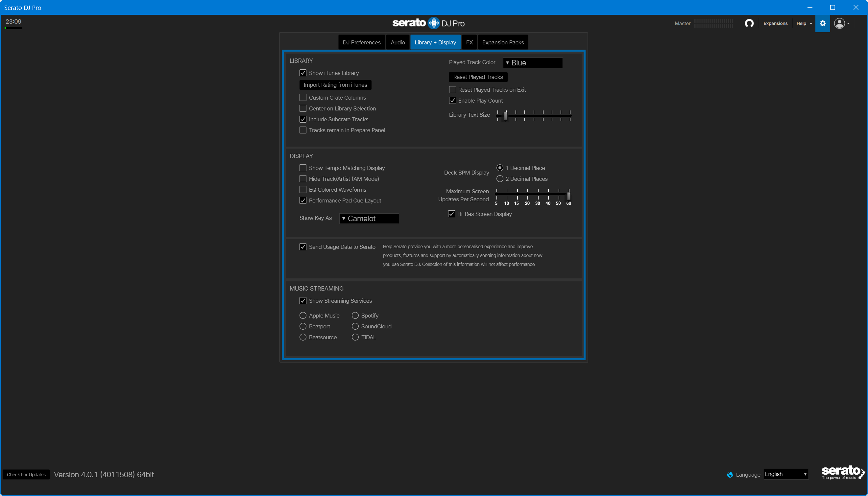Open the Expansion Packs tab
The image size is (868, 496).
click(x=502, y=42)
